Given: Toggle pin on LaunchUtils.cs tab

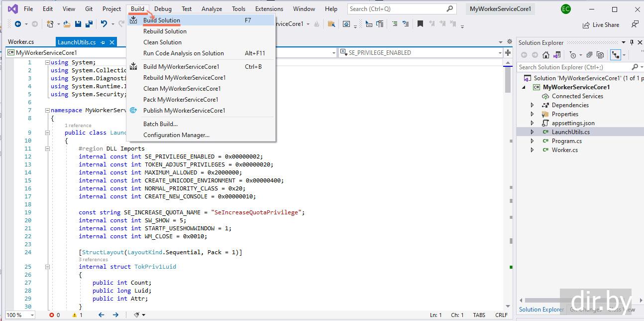Looking at the screenshot, I should (103, 42).
